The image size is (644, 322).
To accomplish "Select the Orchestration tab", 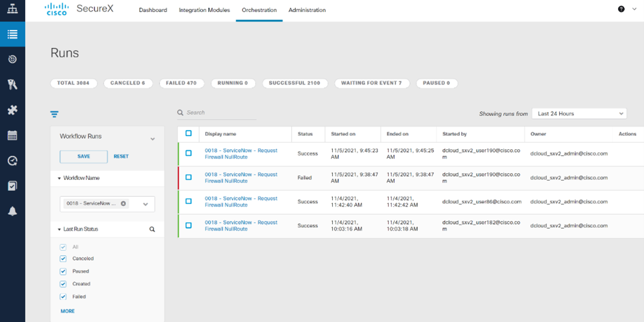I will click(x=259, y=10).
